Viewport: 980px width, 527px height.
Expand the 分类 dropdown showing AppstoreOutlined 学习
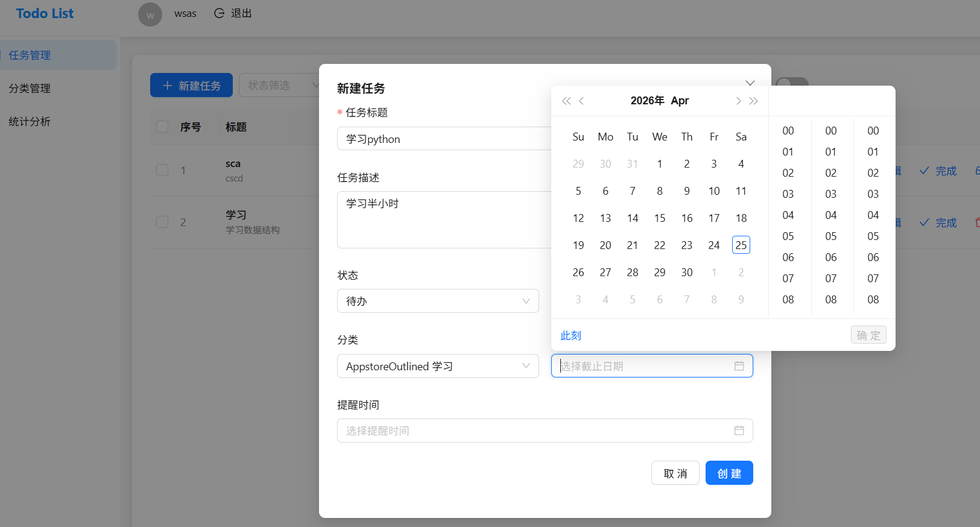(437, 366)
